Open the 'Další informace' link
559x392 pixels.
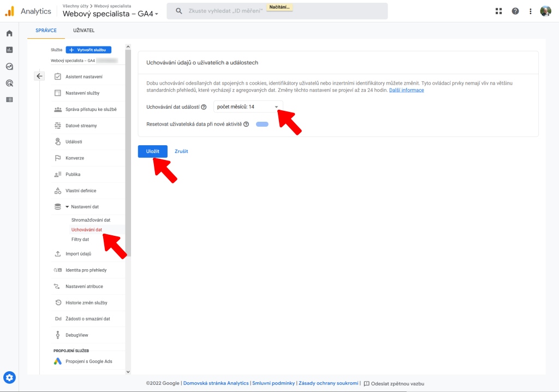(x=407, y=90)
